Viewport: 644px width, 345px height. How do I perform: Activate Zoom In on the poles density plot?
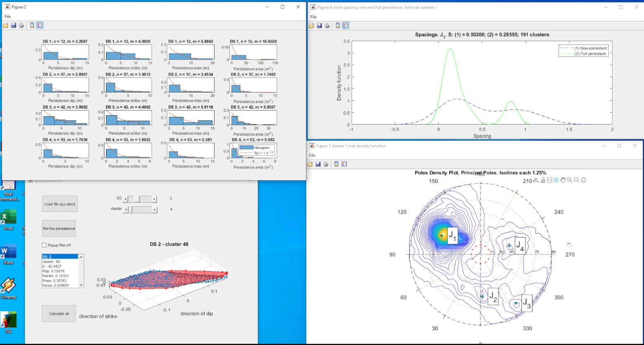point(569,180)
